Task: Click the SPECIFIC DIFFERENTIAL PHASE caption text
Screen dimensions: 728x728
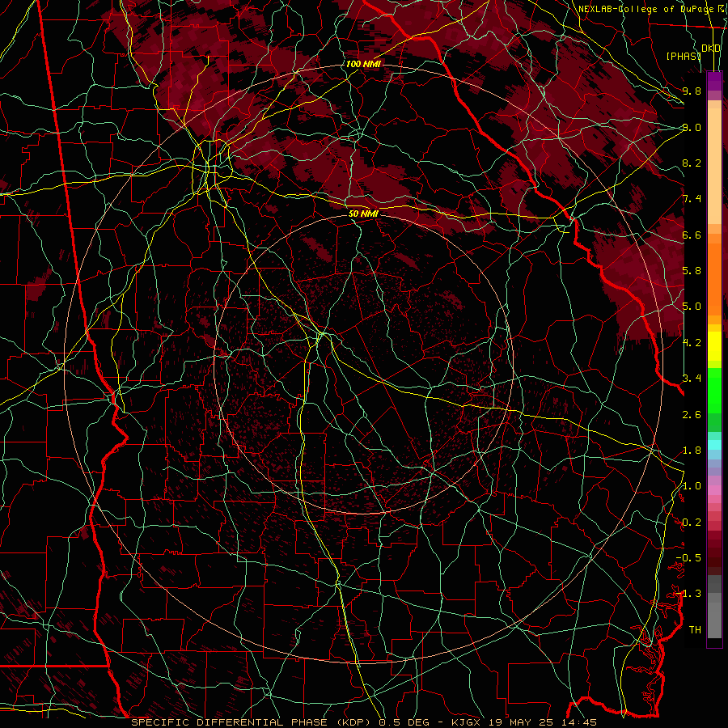Action: click(229, 722)
